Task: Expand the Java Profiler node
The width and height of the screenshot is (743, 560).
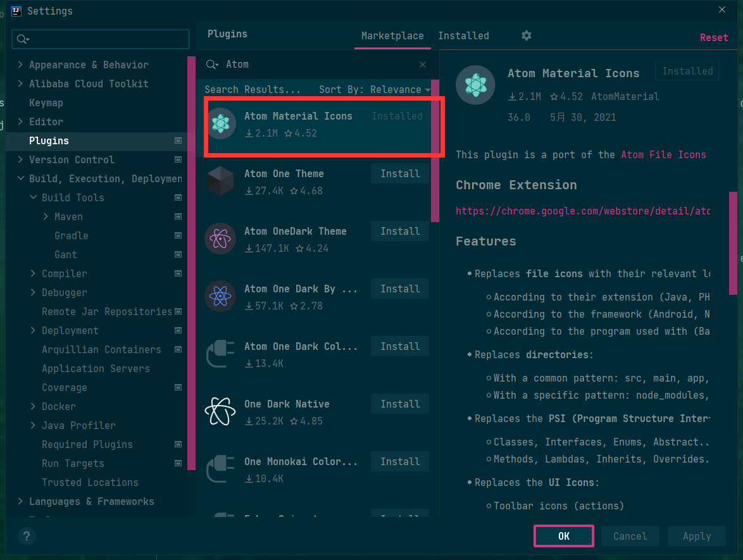Action: [x=33, y=425]
